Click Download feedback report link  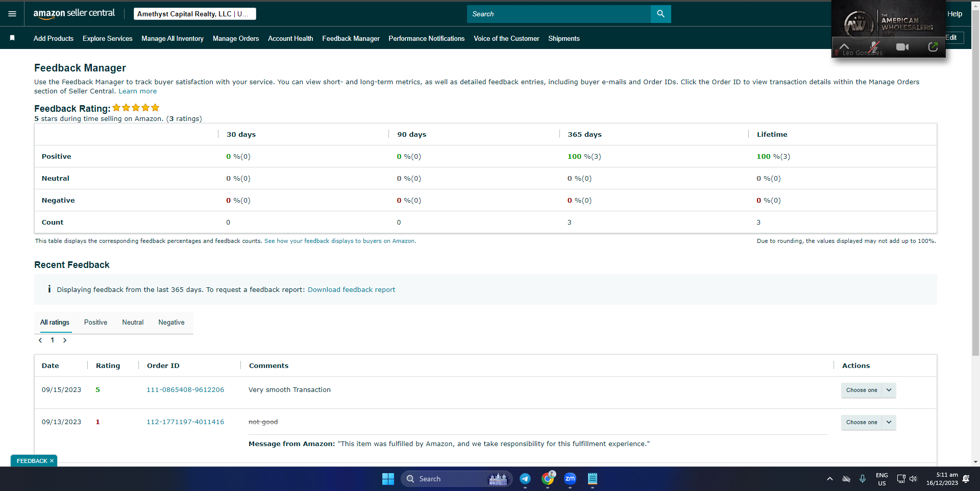point(352,289)
